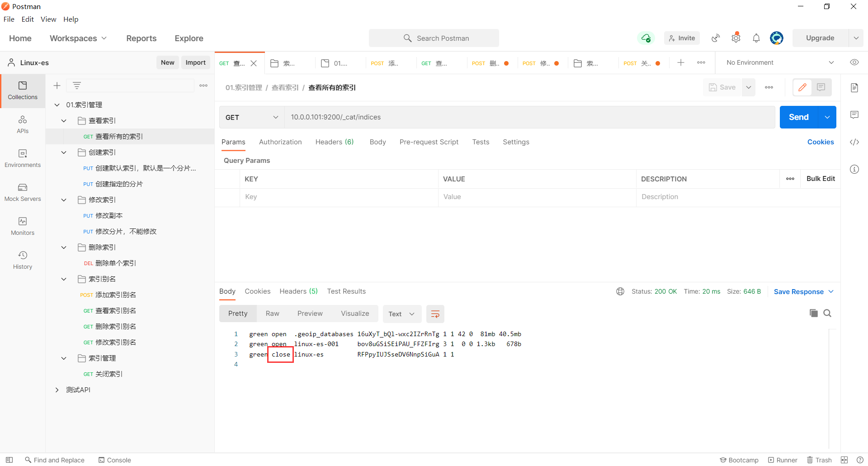Screen dimensions: 868x466
Task: Create a new collection with plus icon
Action: [57, 86]
